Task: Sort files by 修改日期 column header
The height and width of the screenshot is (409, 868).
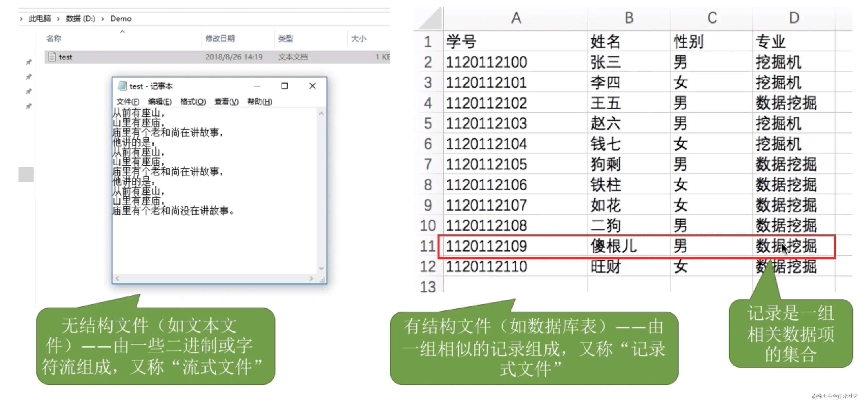Action: click(x=220, y=38)
